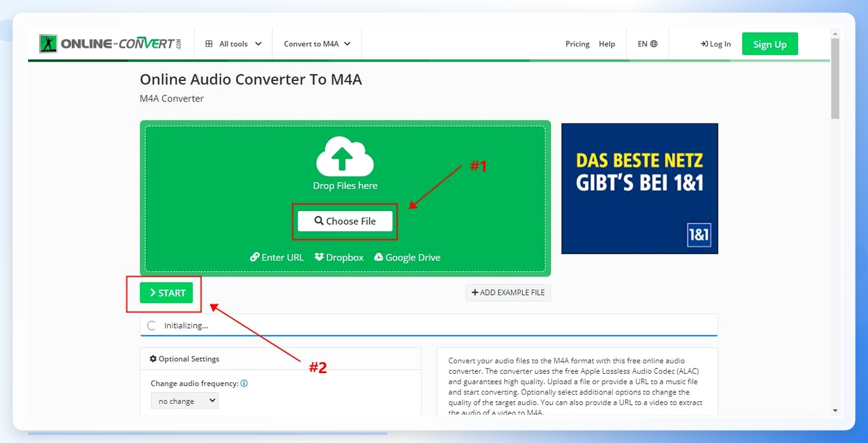Image resolution: width=868 pixels, height=443 pixels.
Task: Open the 1&1 advertisement banner
Action: point(640,188)
